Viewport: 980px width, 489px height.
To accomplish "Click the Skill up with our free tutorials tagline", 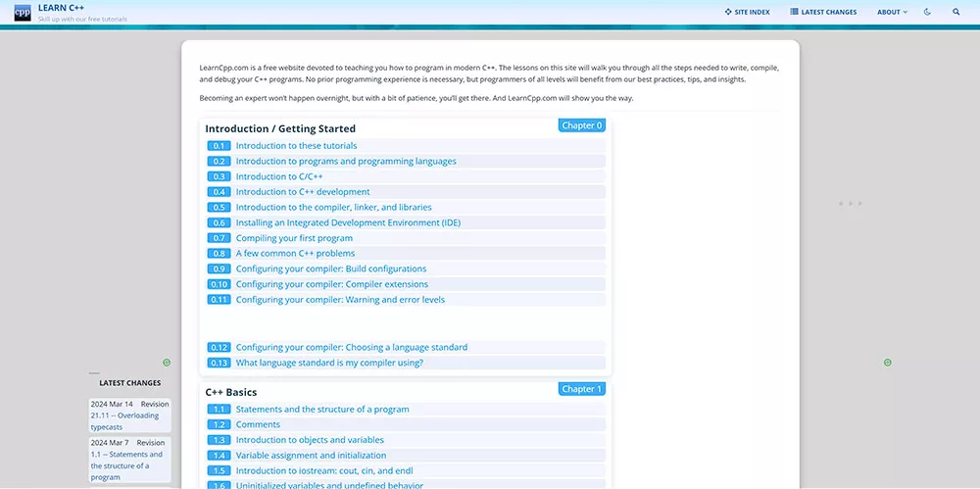I will [x=82, y=20].
